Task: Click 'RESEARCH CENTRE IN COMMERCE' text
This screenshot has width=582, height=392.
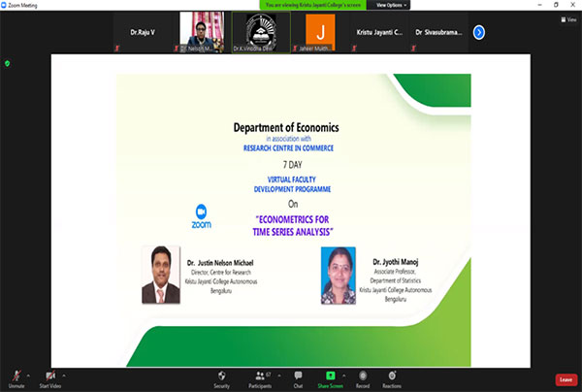Action: point(288,148)
